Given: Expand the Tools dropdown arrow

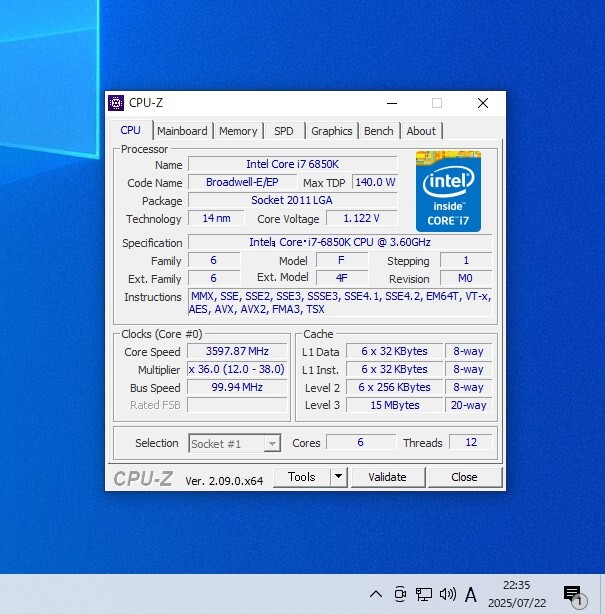Looking at the screenshot, I should (x=339, y=477).
